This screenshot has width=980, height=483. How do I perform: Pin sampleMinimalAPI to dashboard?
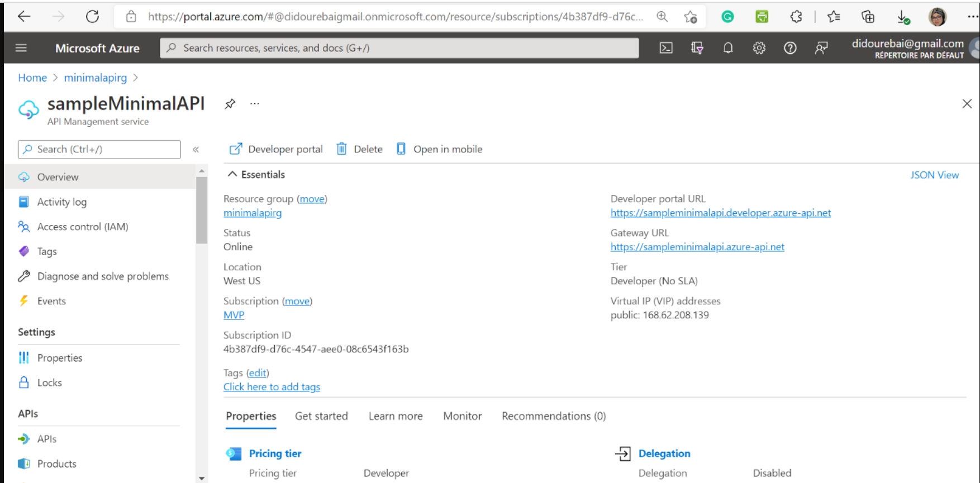(230, 104)
